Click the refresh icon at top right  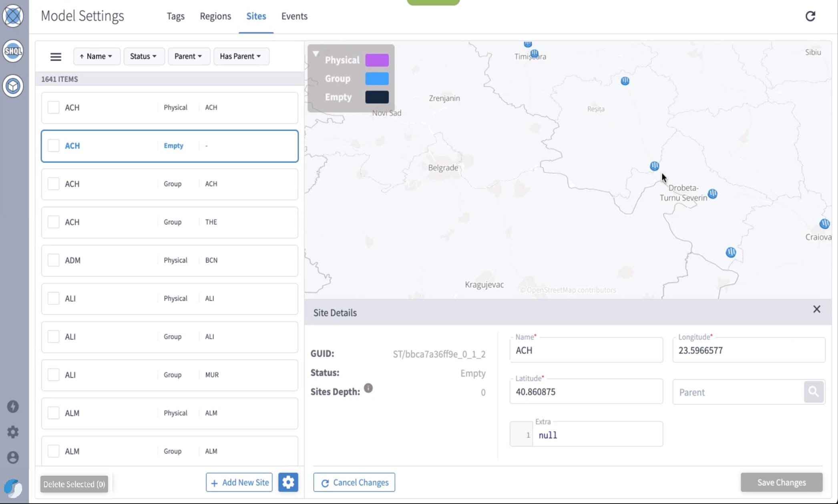coord(811,16)
